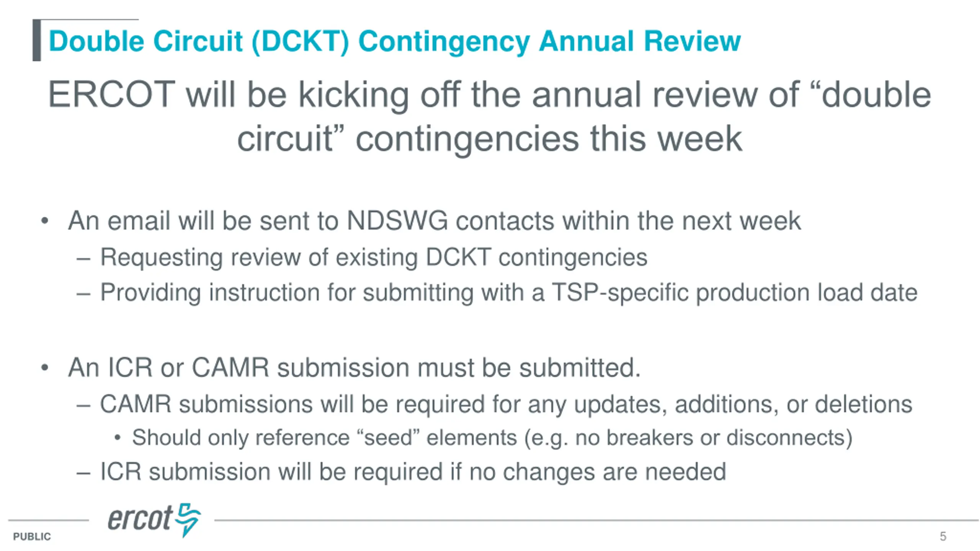Image resolution: width=980 pixels, height=551 pixels.
Task: Click the bullet "An email will be sent to NDSWG contacts"
Action: (x=434, y=221)
